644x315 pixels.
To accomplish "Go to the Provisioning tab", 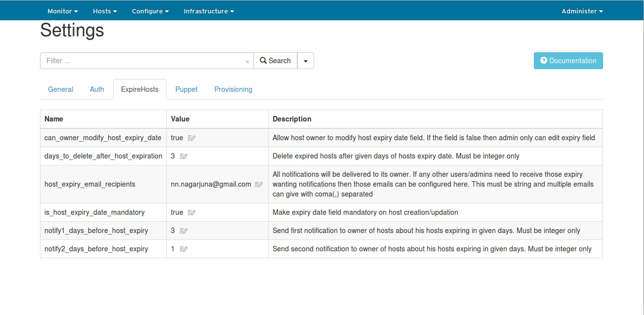I will (233, 89).
